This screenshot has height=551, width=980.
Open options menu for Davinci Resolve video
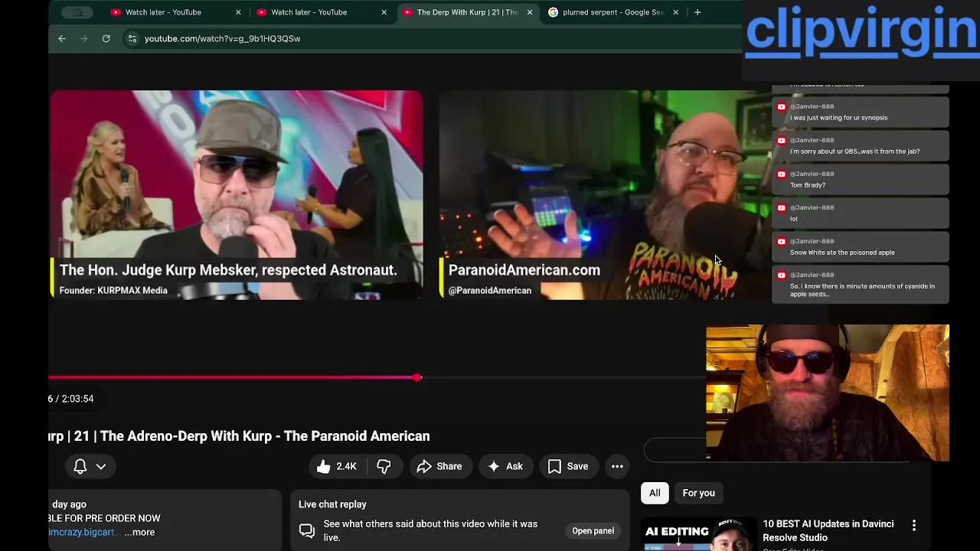(913, 525)
